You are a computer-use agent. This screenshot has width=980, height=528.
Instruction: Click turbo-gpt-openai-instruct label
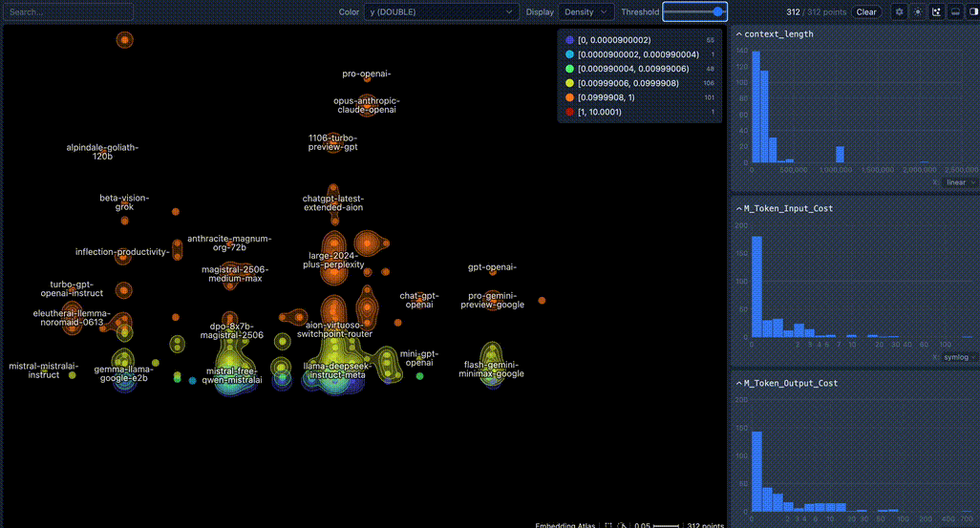[72, 288]
